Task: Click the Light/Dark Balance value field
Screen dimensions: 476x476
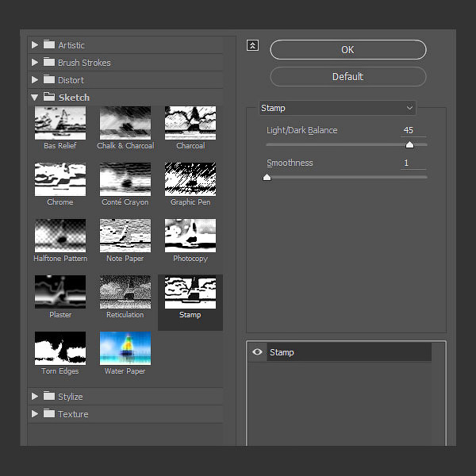Action: pyautogui.click(x=413, y=131)
